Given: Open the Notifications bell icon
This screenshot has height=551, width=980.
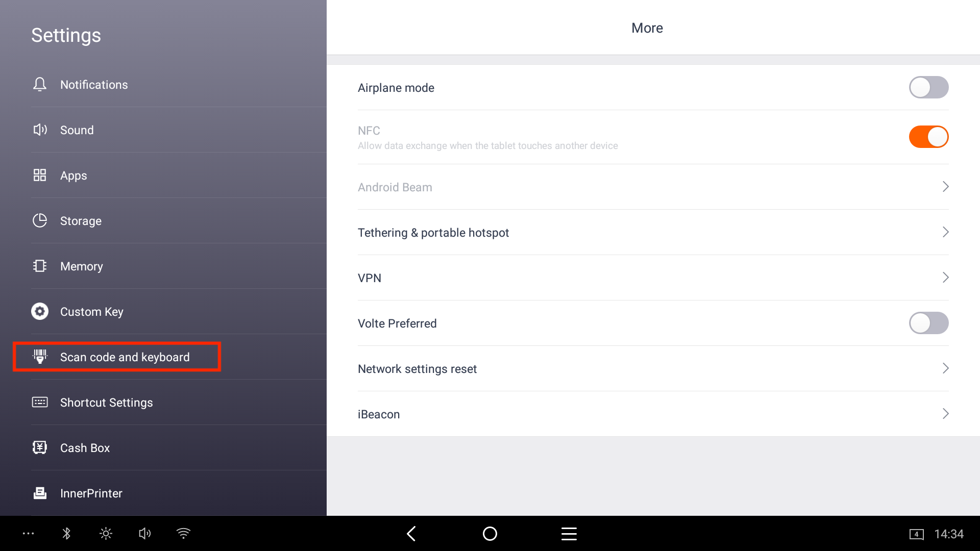Looking at the screenshot, I should point(40,84).
